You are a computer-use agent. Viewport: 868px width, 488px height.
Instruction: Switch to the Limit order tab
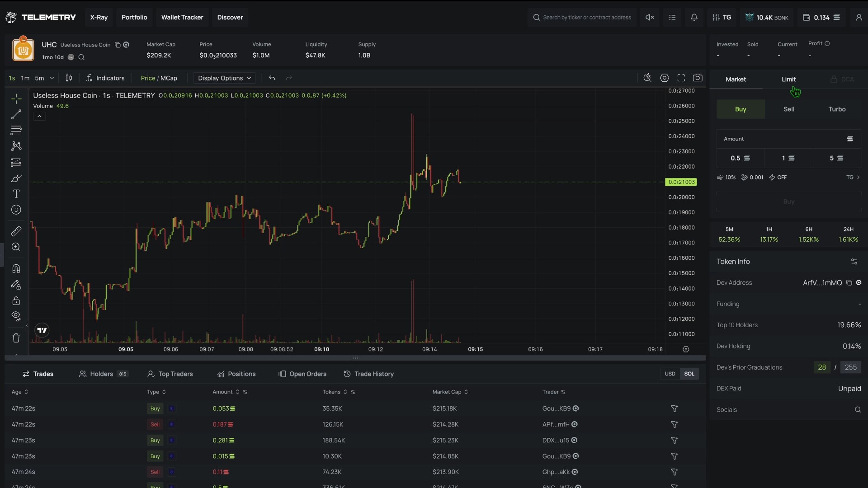pyautogui.click(x=789, y=79)
